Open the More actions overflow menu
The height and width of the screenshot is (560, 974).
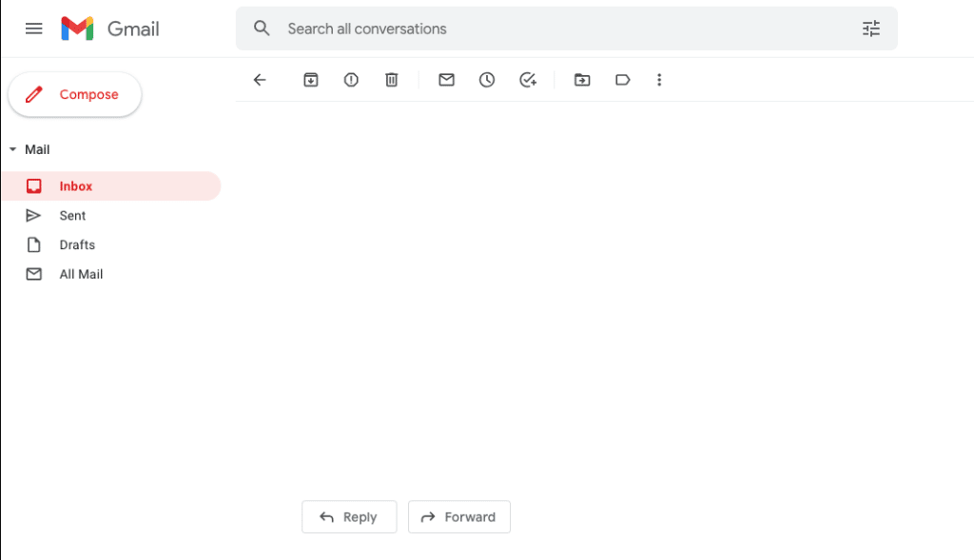659,80
